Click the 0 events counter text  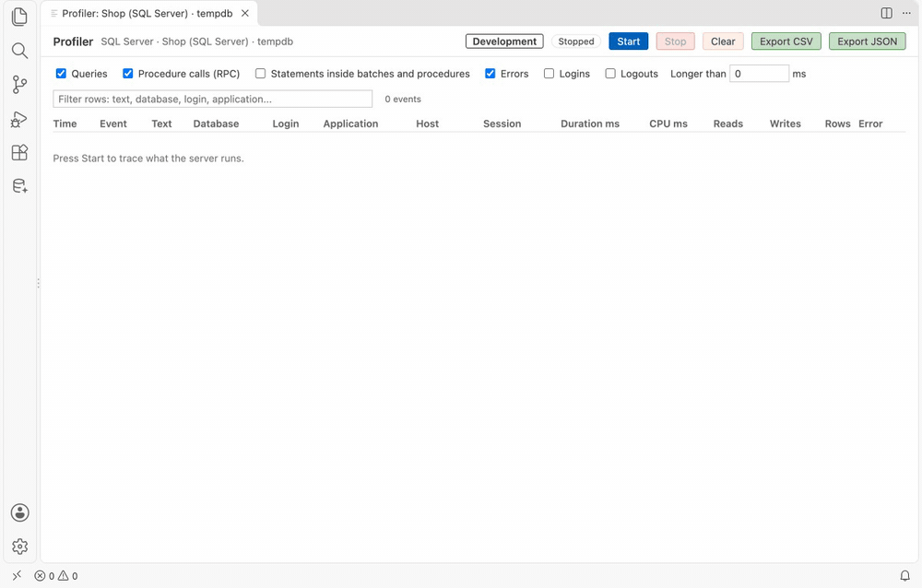click(403, 99)
